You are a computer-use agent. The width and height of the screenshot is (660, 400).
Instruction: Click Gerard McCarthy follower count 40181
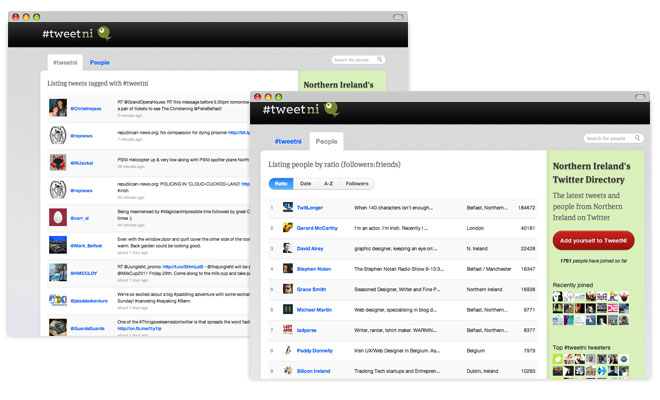[528, 228]
